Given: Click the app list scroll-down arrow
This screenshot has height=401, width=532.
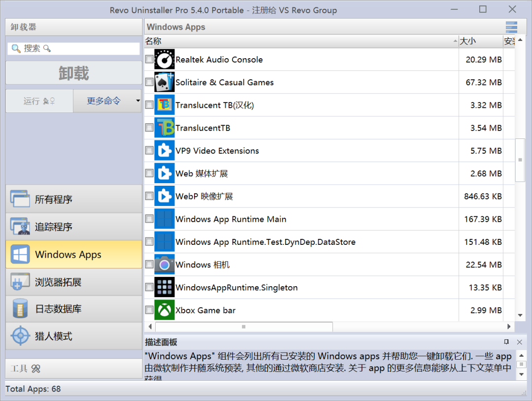Looking at the screenshot, I should click(x=520, y=315).
